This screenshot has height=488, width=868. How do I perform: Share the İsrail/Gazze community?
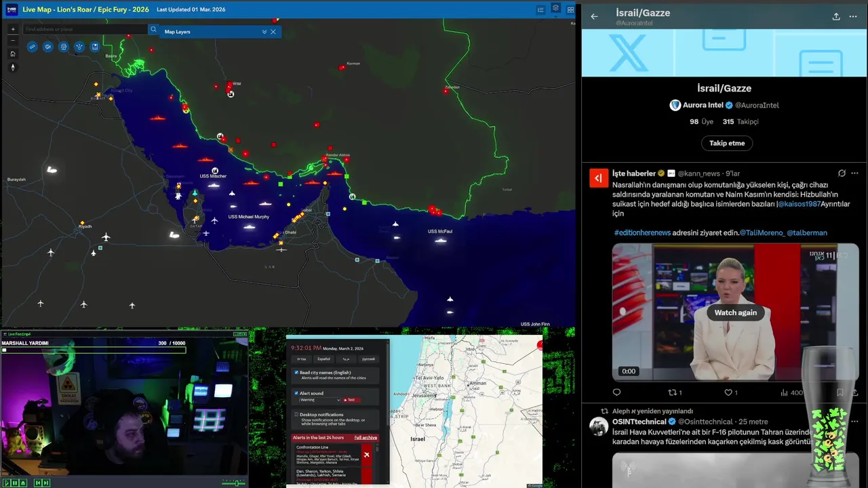coord(836,16)
